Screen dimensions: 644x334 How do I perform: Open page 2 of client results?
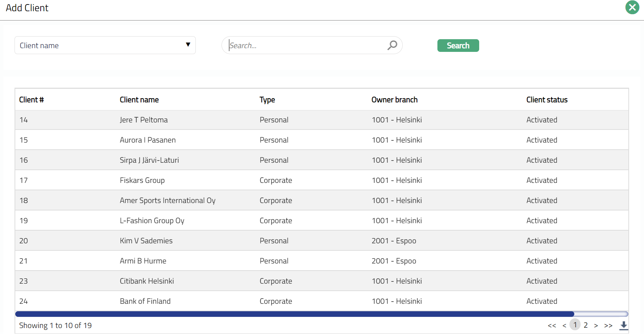[586, 325]
